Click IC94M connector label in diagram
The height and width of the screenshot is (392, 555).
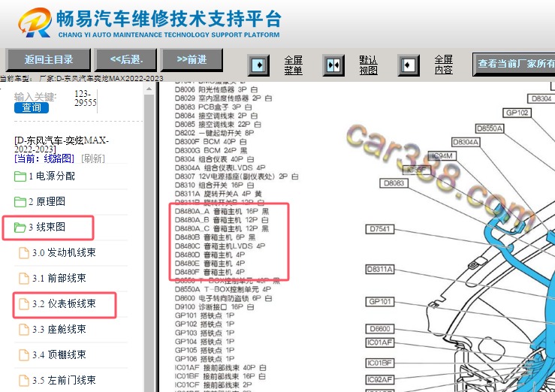click(442, 156)
